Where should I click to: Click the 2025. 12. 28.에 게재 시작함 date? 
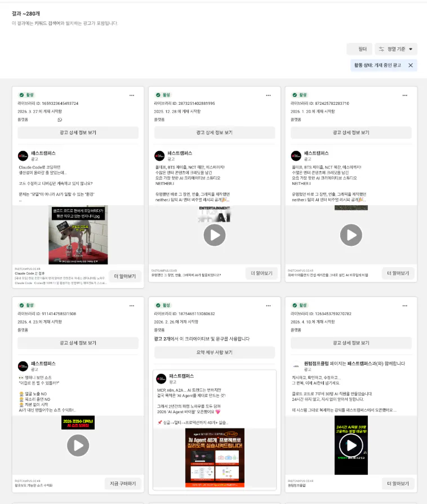177,112
